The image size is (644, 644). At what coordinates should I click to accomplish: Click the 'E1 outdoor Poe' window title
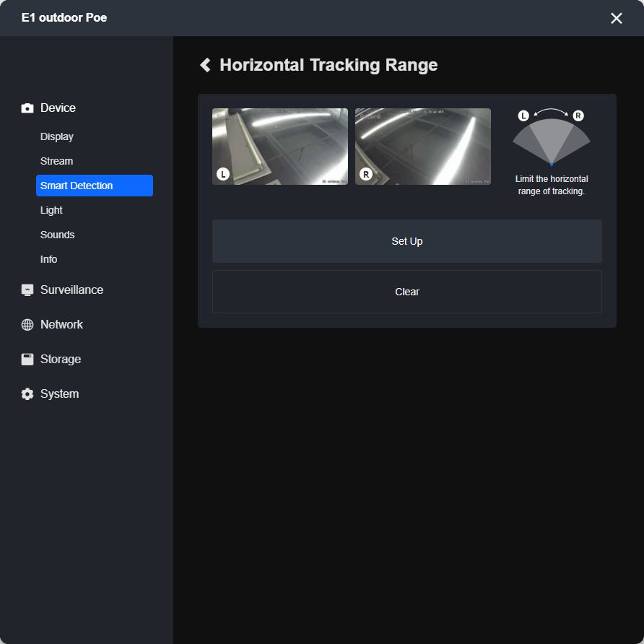coord(64,17)
